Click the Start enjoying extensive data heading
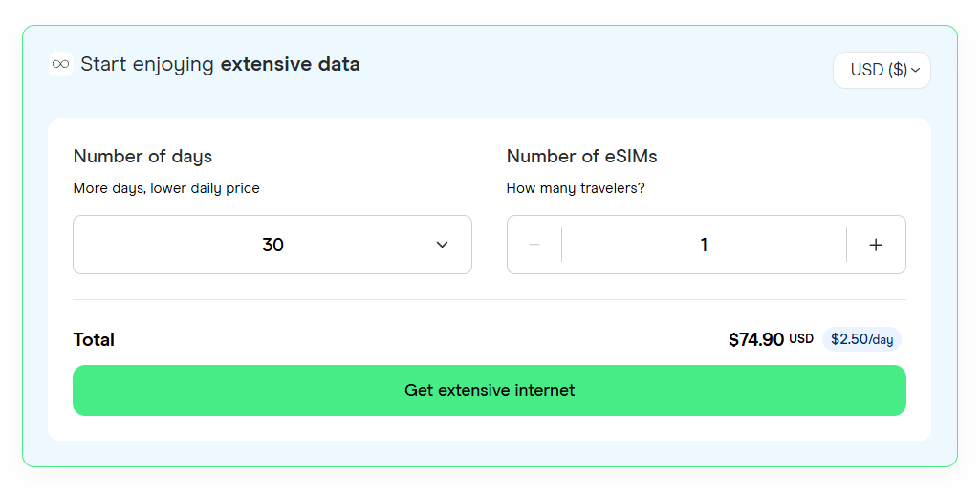The width and height of the screenshot is (980, 495). point(220,64)
